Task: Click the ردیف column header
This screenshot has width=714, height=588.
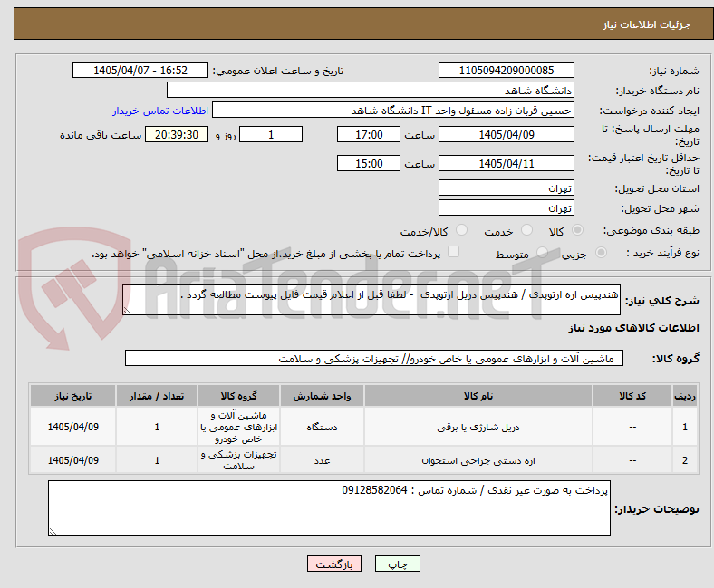Action: point(685,396)
